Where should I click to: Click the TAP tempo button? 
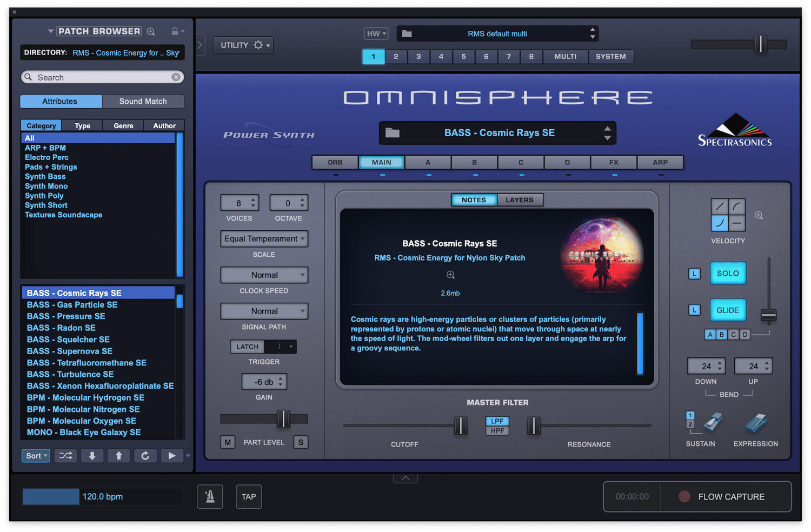pyautogui.click(x=249, y=496)
